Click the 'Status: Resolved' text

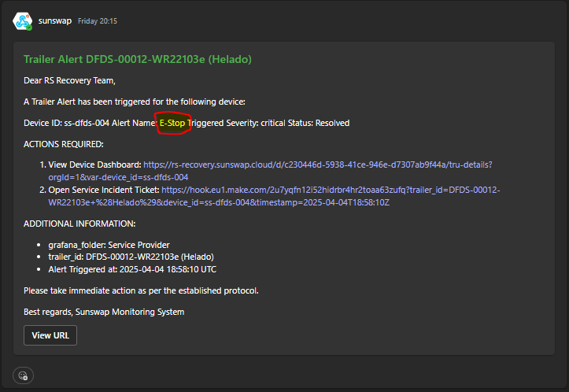pos(319,123)
